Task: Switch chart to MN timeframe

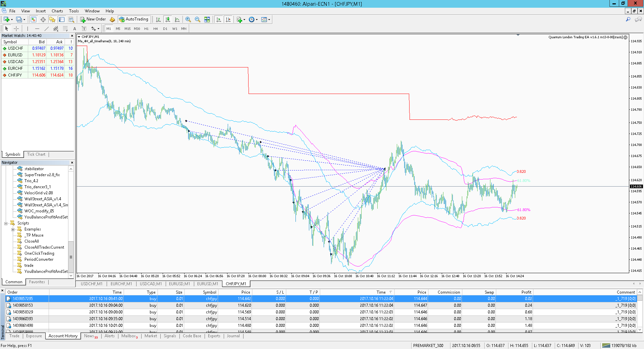Action: (184, 29)
